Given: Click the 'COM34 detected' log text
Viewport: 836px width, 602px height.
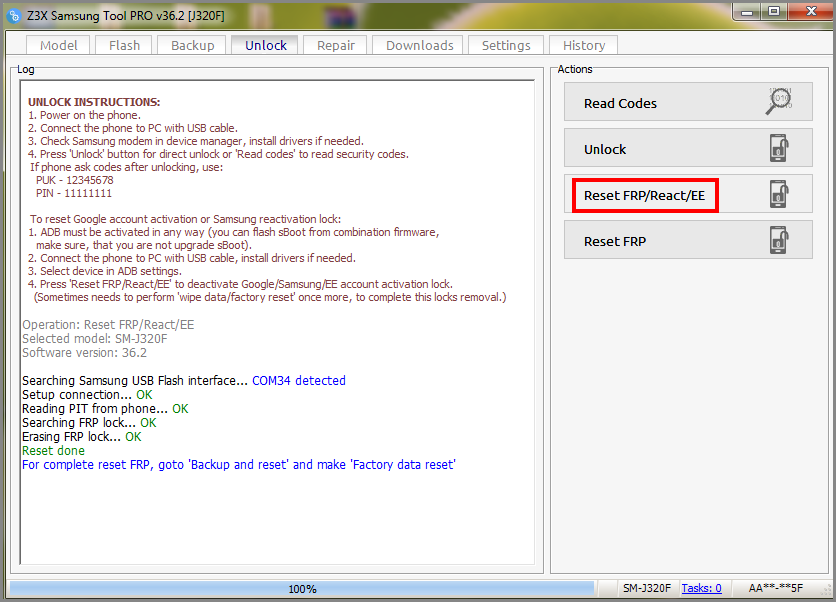Looking at the screenshot, I should click(x=299, y=381).
